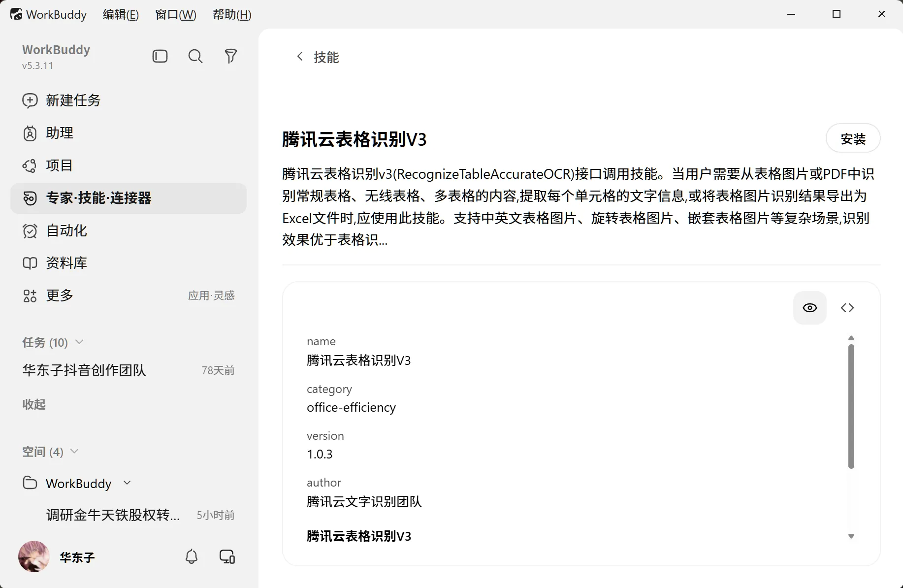
Task: Open 助理 via its assistant icon
Action: coord(30,133)
